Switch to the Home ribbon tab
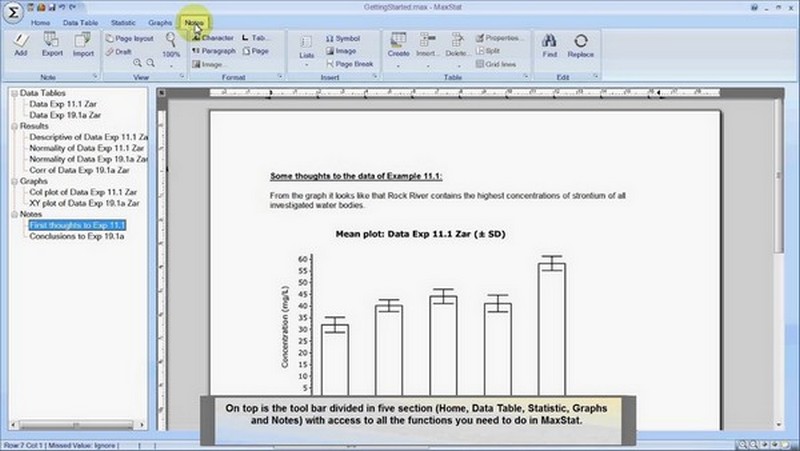 point(40,22)
